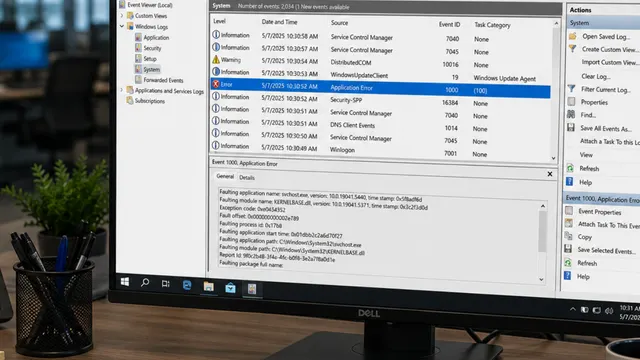The height and width of the screenshot is (360, 640).
Task: Click the Faulting application path text line
Action: [x=290, y=242]
